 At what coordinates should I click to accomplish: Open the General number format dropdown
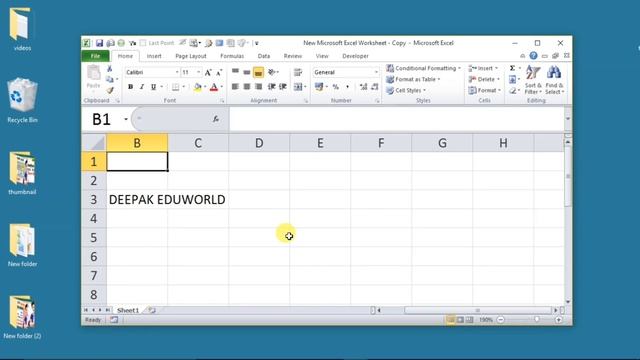pyautogui.click(x=376, y=72)
